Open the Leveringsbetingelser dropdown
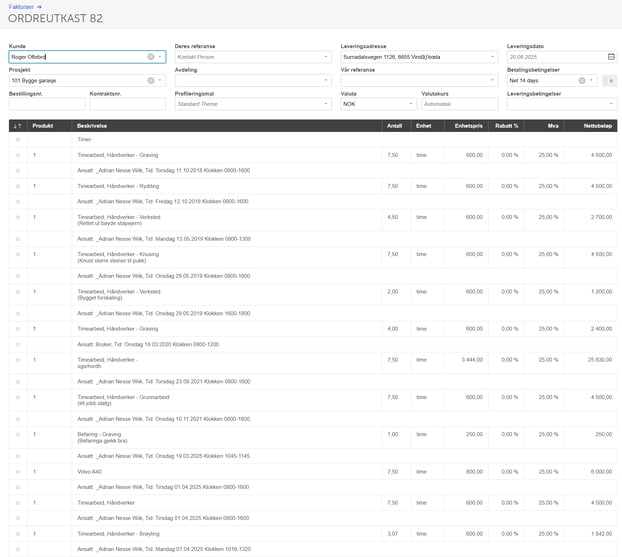 point(611,104)
